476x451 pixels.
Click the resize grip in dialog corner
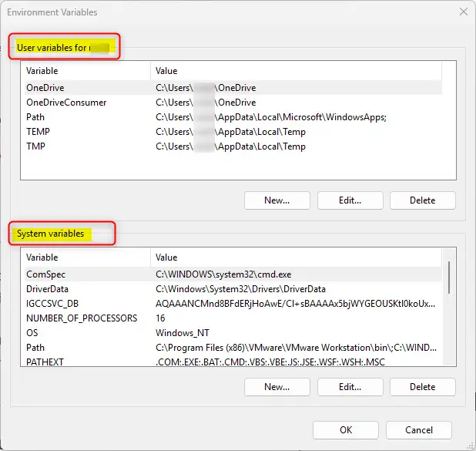(471, 446)
